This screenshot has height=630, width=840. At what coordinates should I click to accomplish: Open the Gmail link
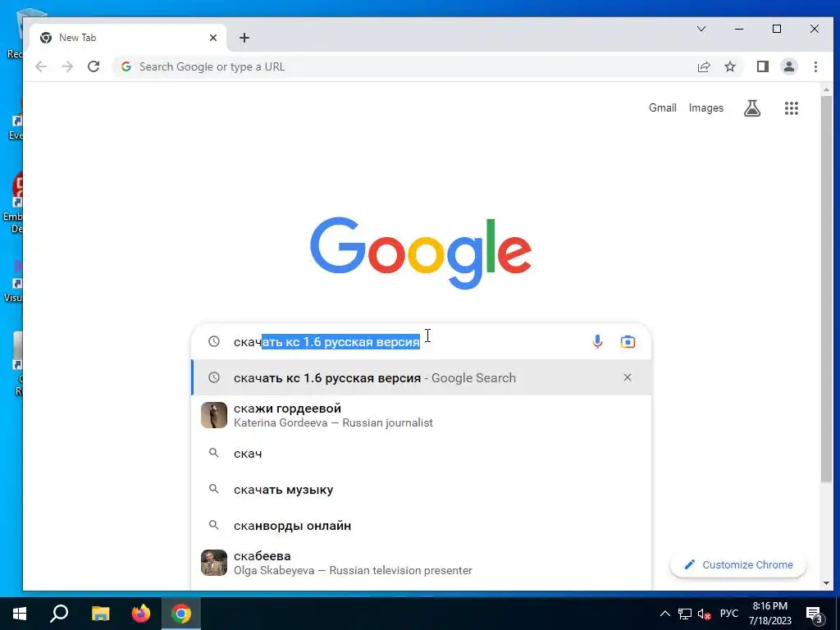663,107
